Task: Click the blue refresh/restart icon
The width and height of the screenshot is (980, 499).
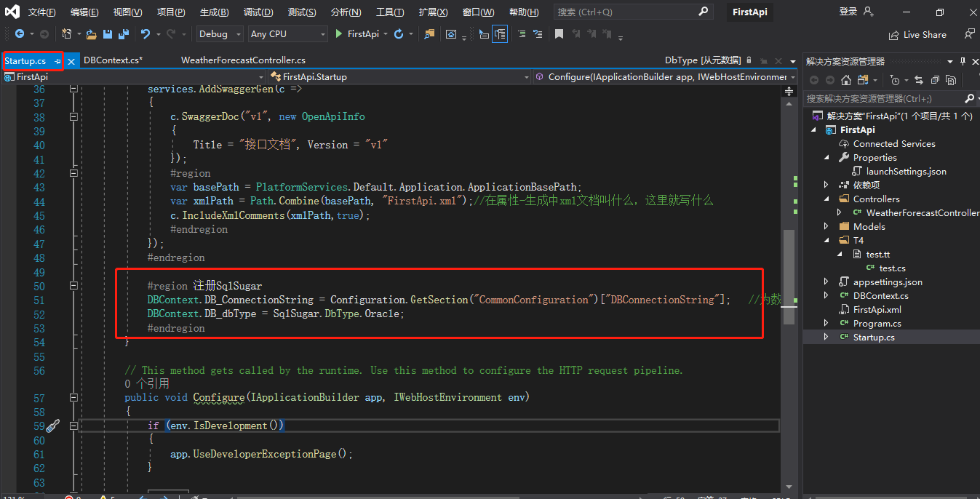Action: 398,34
